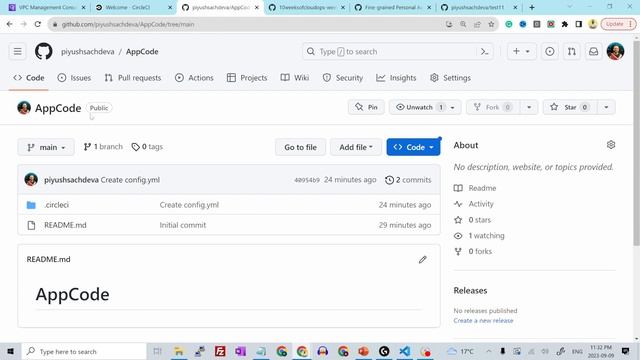Open Task View on the taskbar
This screenshot has height=360, width=640.
click(158, 351)
